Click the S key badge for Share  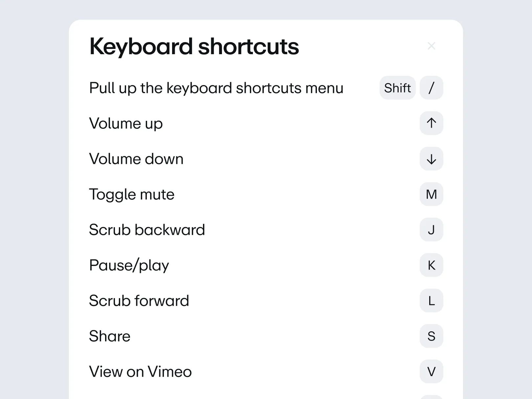tap(431, 336)
